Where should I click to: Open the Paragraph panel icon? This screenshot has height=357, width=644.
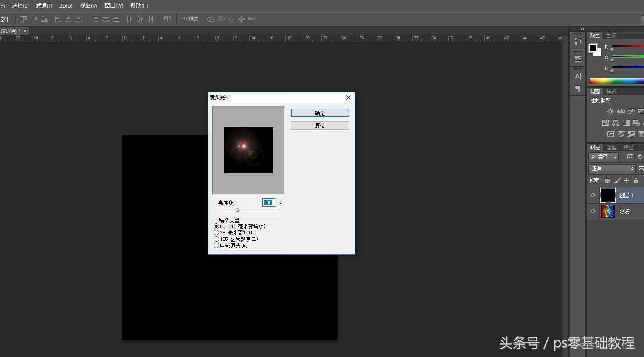[578, 88]
